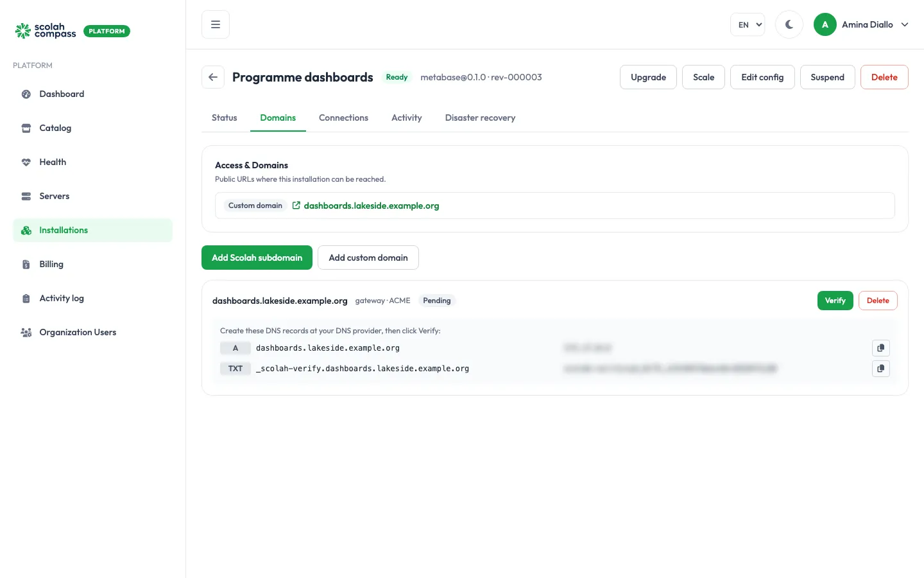
Task: Select the Domains tab
Action: tap(278, 118)
